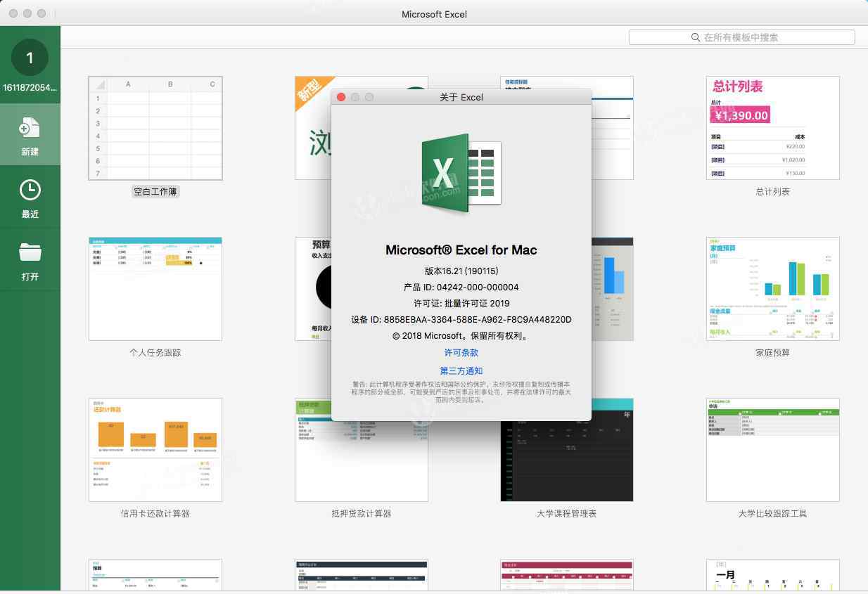This screenshot has height=594, width=868.
Task: Pick the 一月 calendar template thumbnail
Action: point(773,575)
